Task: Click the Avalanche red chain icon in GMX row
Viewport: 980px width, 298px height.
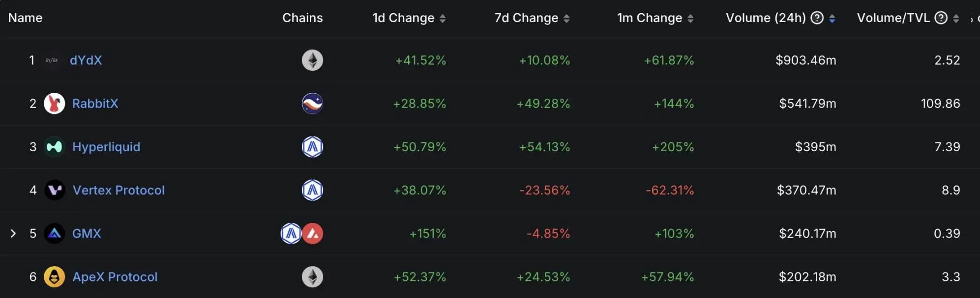Action: click(313, 233)
